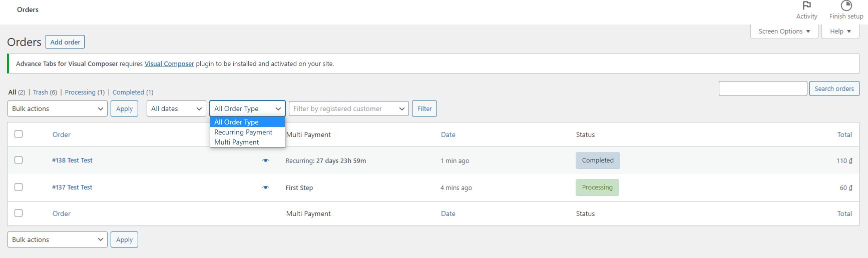
Task: Open Filter by registered customer dropdown
Action: (348, 108)
